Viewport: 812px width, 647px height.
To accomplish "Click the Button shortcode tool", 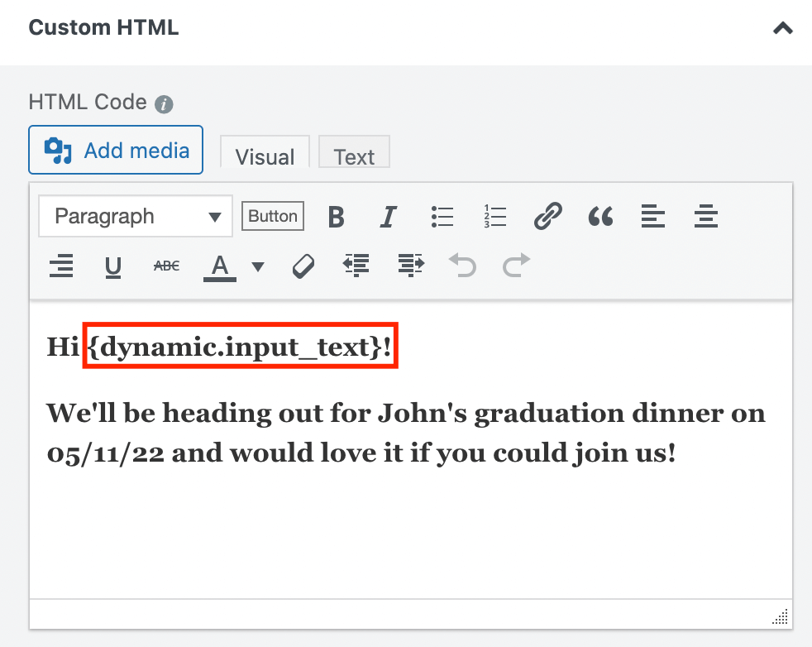I will point(272,216).
